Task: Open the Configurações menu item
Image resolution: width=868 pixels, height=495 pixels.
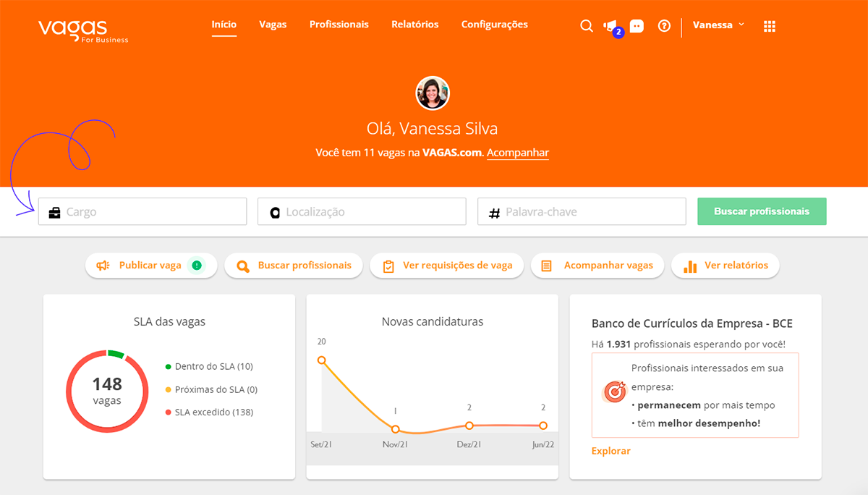Action: coord(495,25)
